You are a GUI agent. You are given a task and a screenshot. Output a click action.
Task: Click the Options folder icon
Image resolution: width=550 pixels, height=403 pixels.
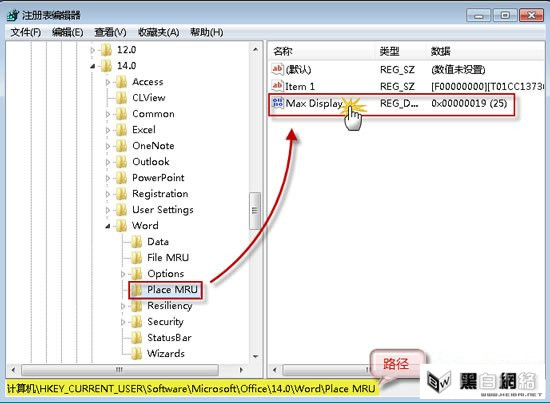click(136, 274)
